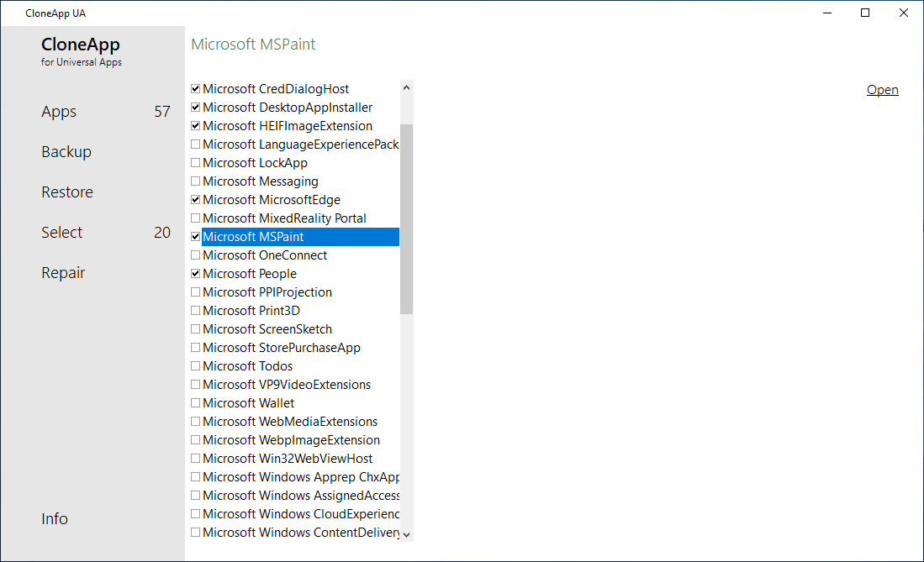Screen dimensions: 924x562
Task: Go to the Backup section
Action: pos(66,152)
